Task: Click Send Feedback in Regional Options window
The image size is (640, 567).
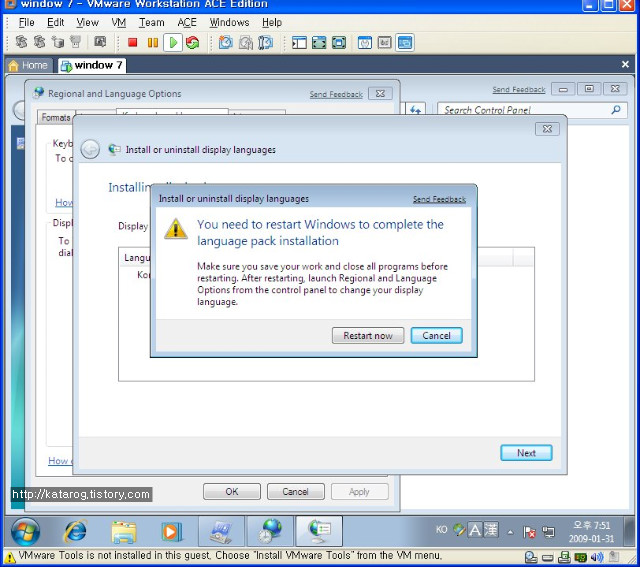Action: tap(336, 94)
